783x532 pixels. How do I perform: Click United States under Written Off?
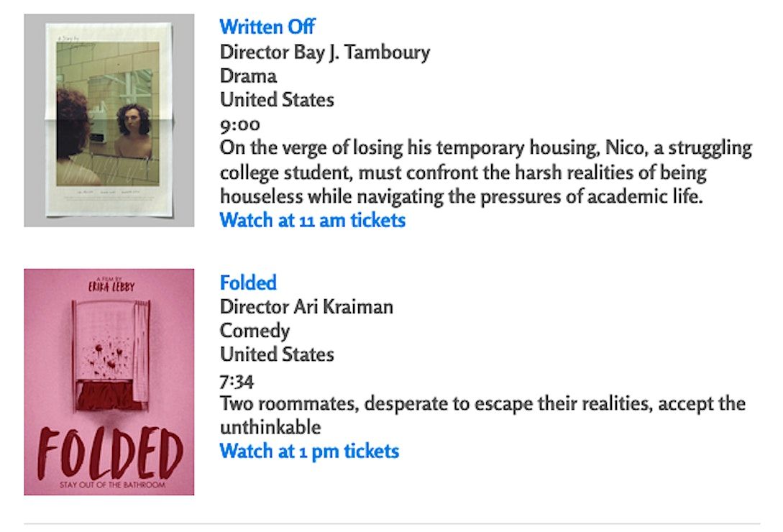pos(277,99)
